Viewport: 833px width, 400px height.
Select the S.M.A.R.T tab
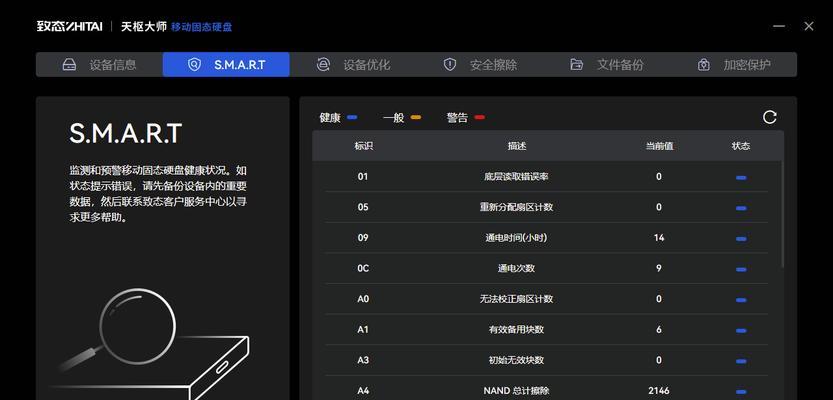[226, 65]
